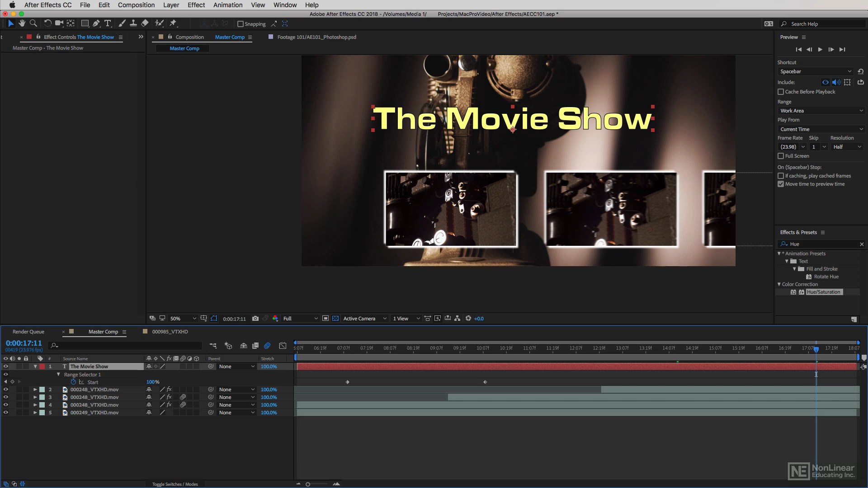Select the Rotation tool
Viewport: 868px width, 488px height.
pos(47,23)
